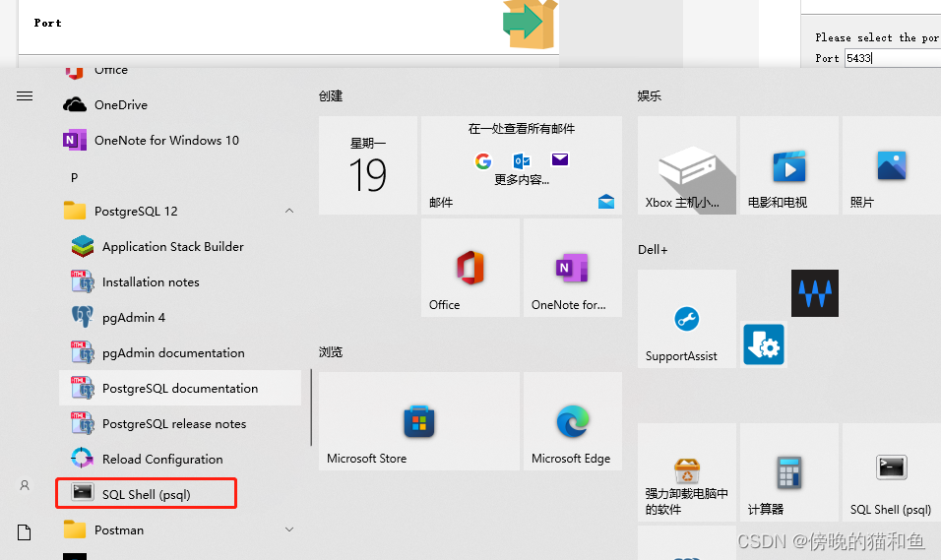Launch pgAdmin 4
Image resolution: width=941 pixels, height=560 pixels.
(x=180, y=318)
